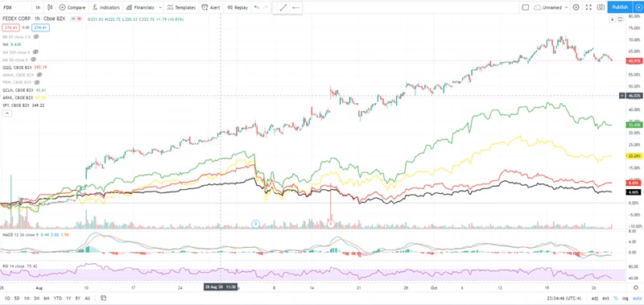Screen dimensions: 644x305
Task: Collapse the indicator legend with arrow
Action: click(x=6, y=113)
